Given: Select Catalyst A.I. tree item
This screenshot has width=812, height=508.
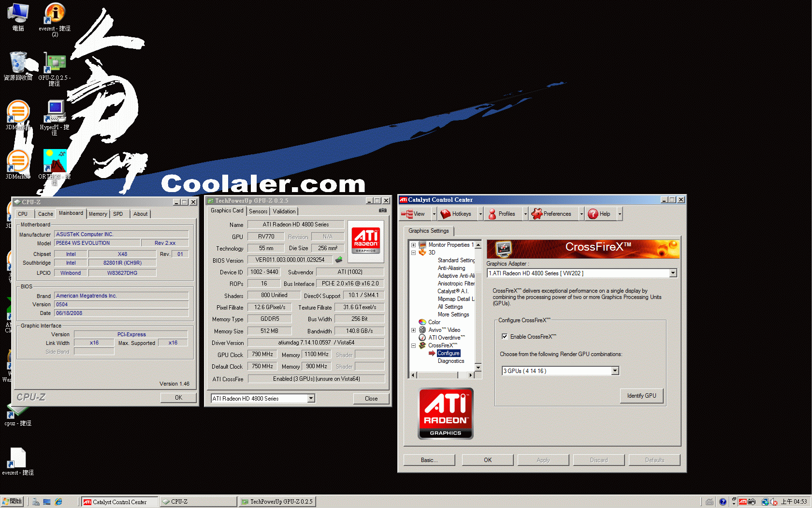Looking at the screenshot, I should click(453, 291).
